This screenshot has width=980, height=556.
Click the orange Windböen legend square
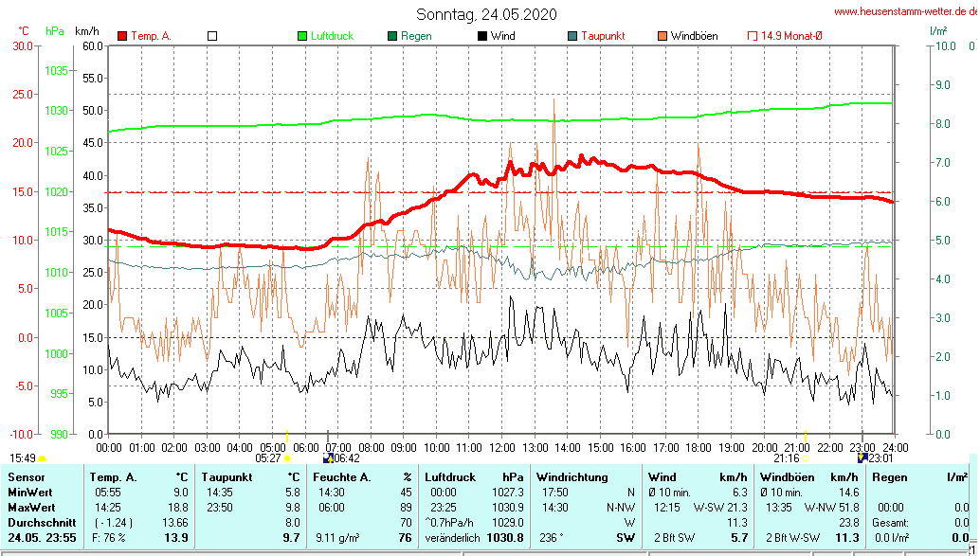click(662, 36)
